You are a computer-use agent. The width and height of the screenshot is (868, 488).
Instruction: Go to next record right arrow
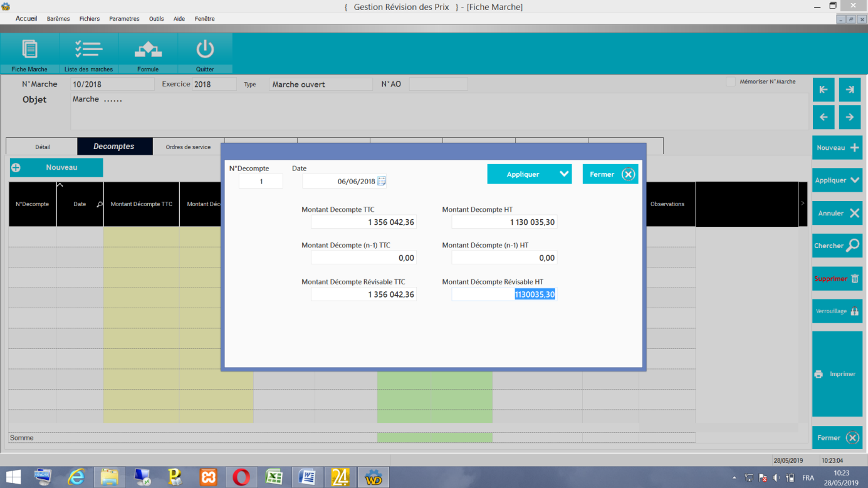850,117
